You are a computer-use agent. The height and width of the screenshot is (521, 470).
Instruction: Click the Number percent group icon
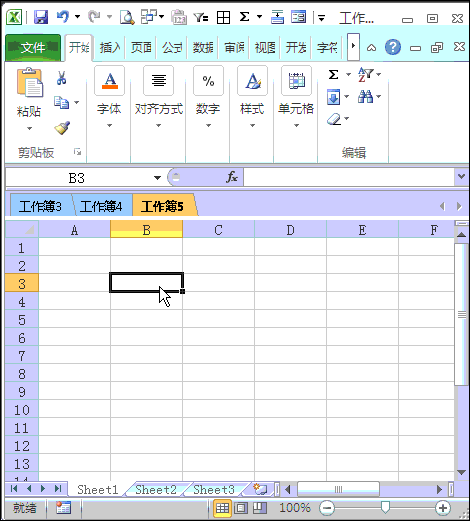point(208,81)
